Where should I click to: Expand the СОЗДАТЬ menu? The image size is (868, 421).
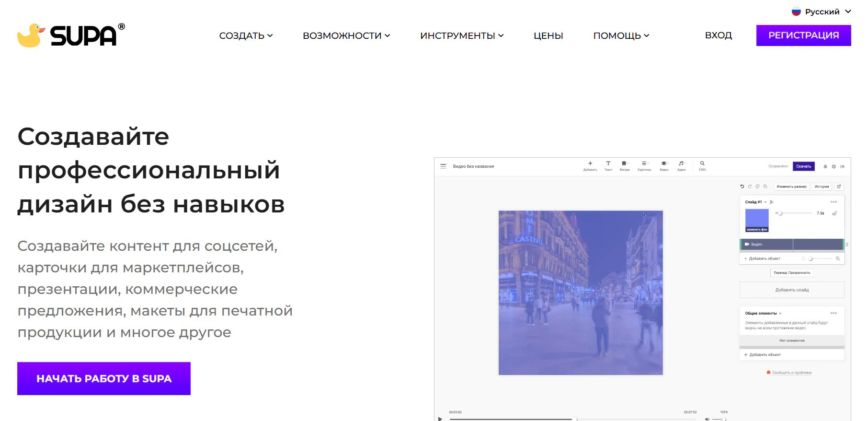click(246, 35)
